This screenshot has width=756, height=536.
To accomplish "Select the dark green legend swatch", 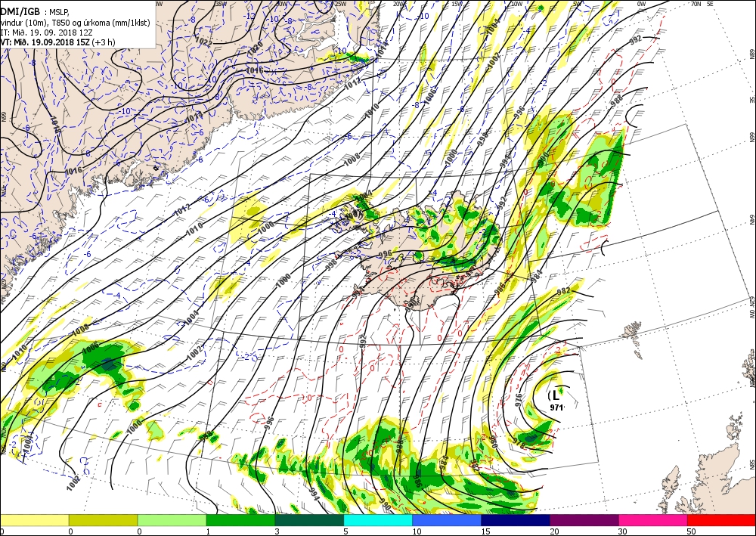I will click(x=309, y=520).
